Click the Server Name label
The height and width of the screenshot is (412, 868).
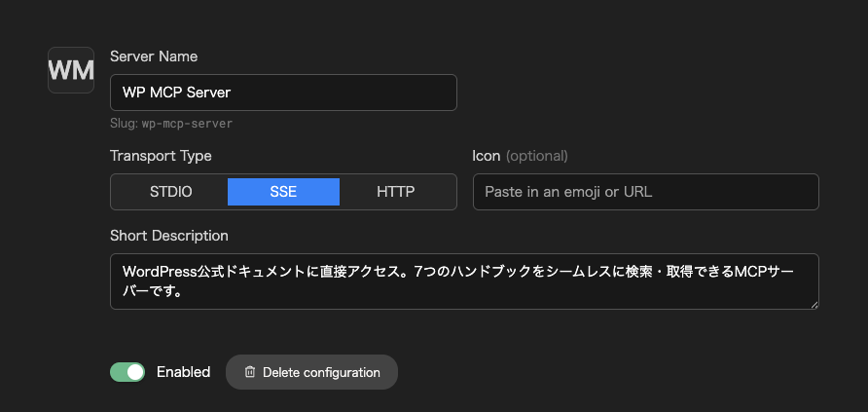pos(154,56)
